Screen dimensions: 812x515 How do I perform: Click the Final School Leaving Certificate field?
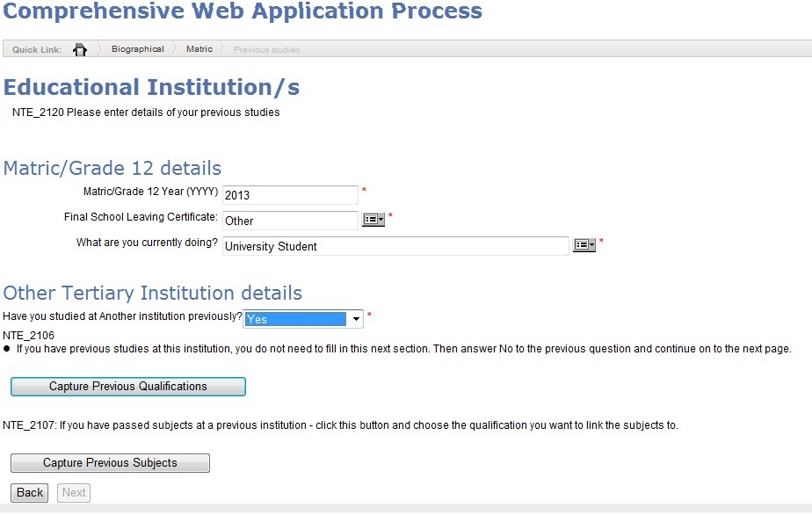(290, 221)
